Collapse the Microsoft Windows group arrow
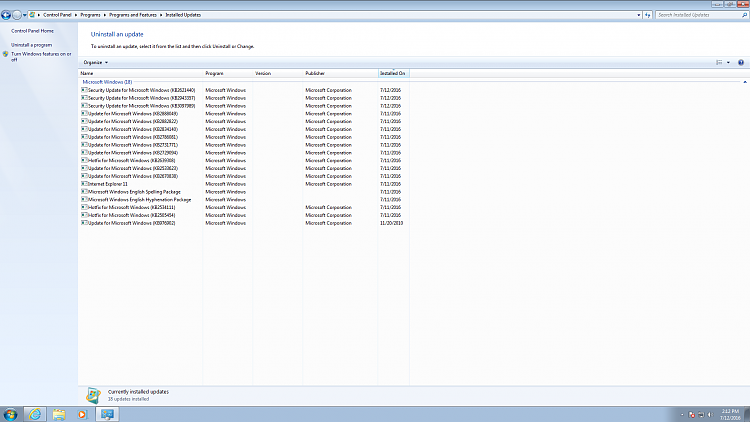 click(745, 82)
